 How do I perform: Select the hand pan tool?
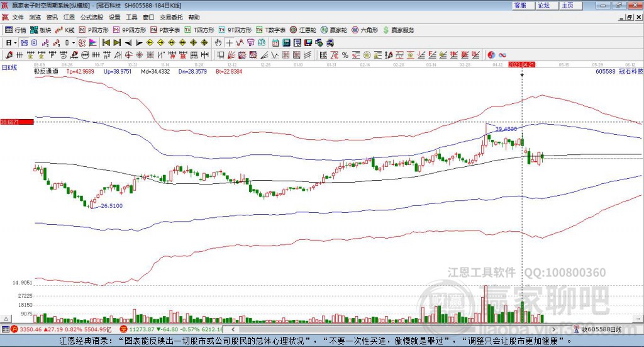[x=218, y=43]
